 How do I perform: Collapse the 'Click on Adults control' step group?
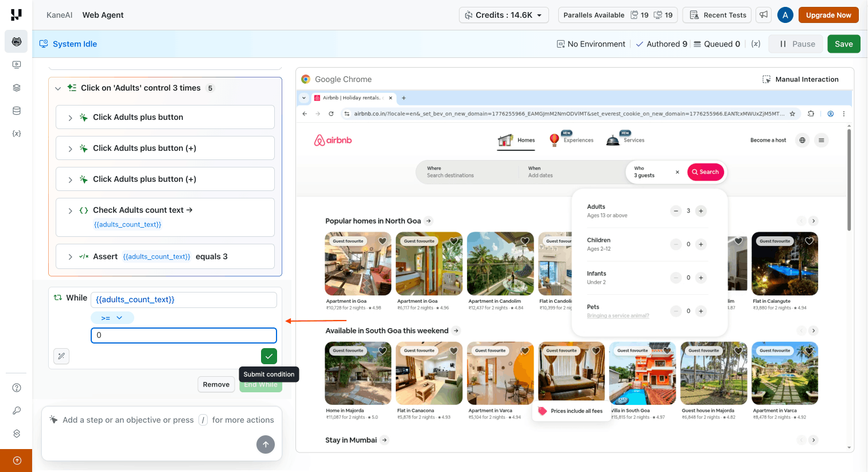(x=58, y=88)
